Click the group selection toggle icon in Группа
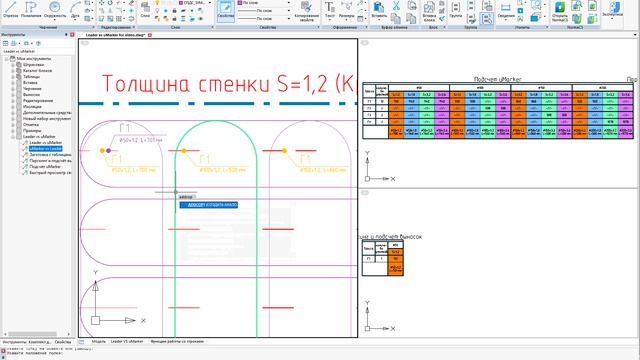The width and height of the screenshot is (640, 360). [x=486, y=18]
